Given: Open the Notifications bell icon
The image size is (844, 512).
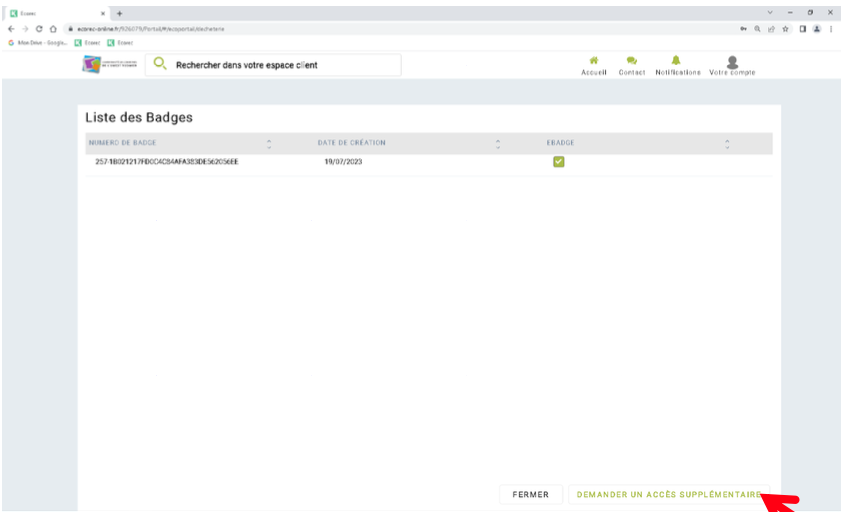Looking at the screenshot, I should [x=677, y=61].
